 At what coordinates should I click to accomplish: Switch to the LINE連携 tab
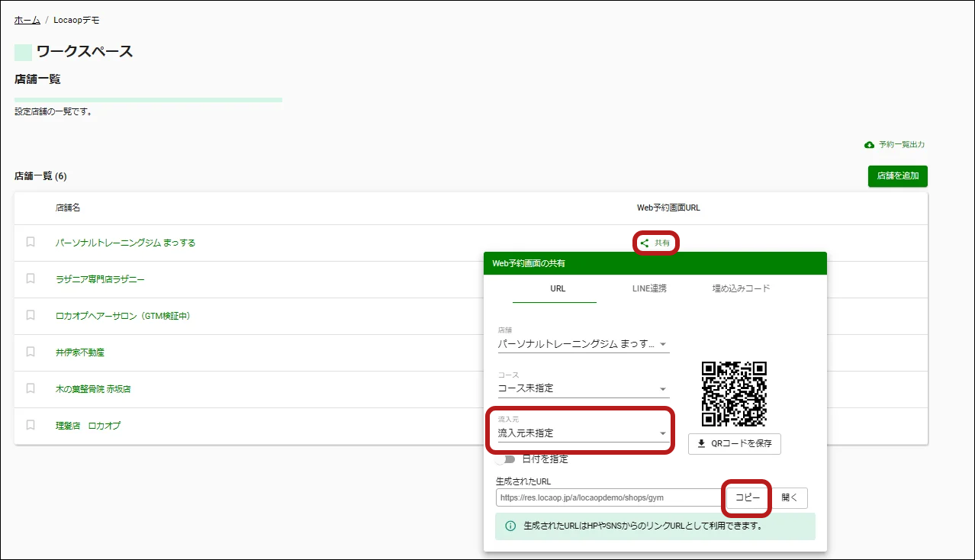[649, 288]
